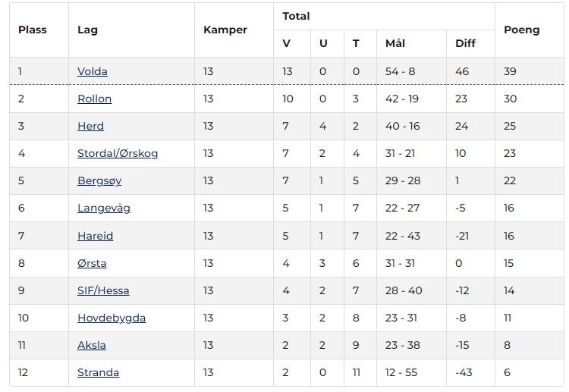569x392 pixels.
Task: Go to the SIF/Hessa team page
Action: (x=103, y=290)
